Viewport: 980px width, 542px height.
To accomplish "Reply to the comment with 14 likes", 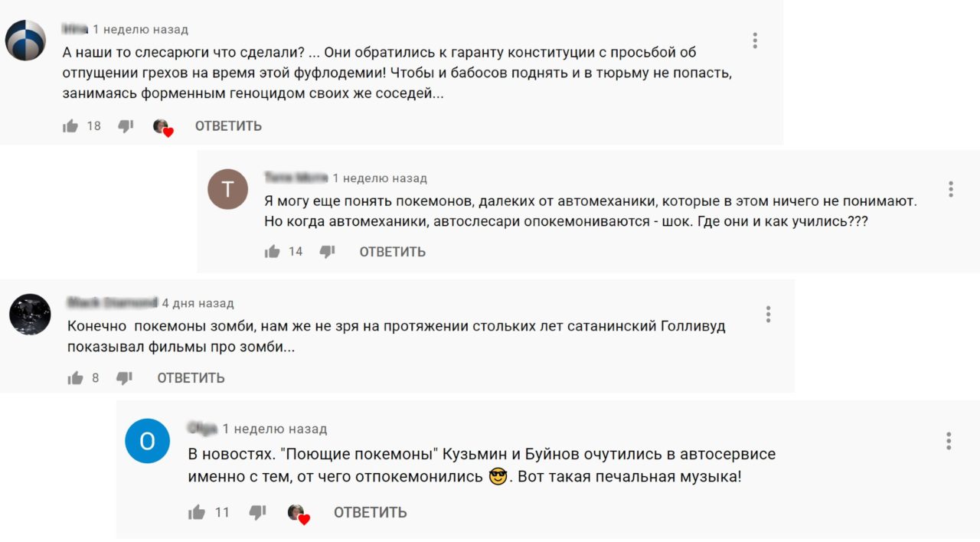I will [x=392, y=252].
